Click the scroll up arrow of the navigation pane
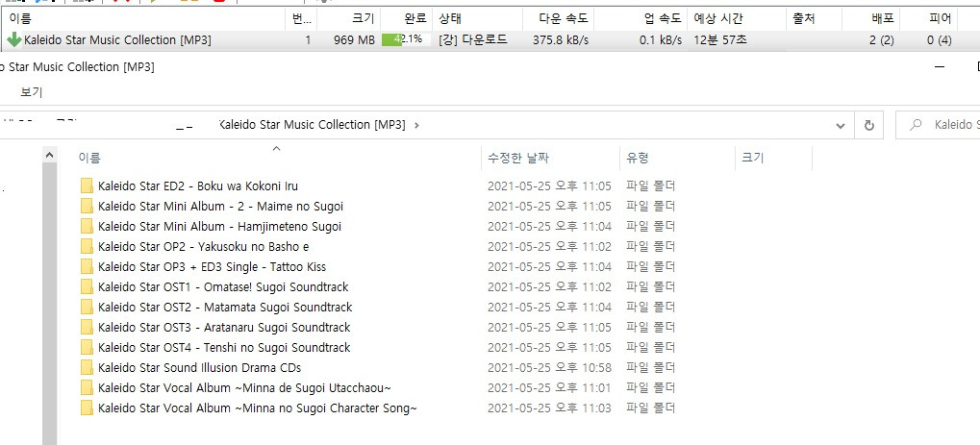This screenshot has height=445, width=980. [49, 155]
